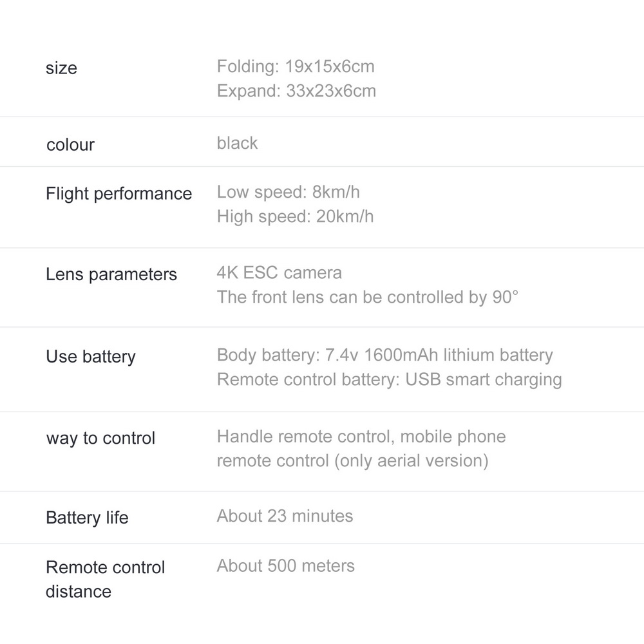
Task: Click the 'Battery life' label
Action: point(87,518)
